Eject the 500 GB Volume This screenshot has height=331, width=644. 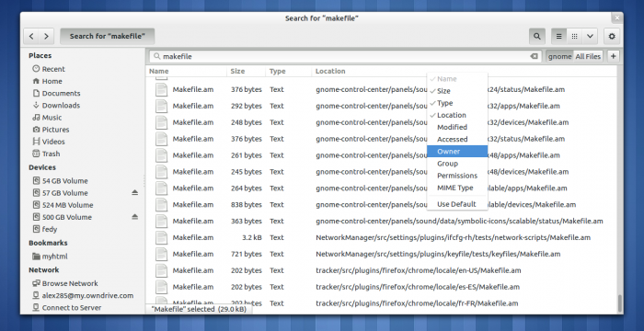tap(134, 217)
